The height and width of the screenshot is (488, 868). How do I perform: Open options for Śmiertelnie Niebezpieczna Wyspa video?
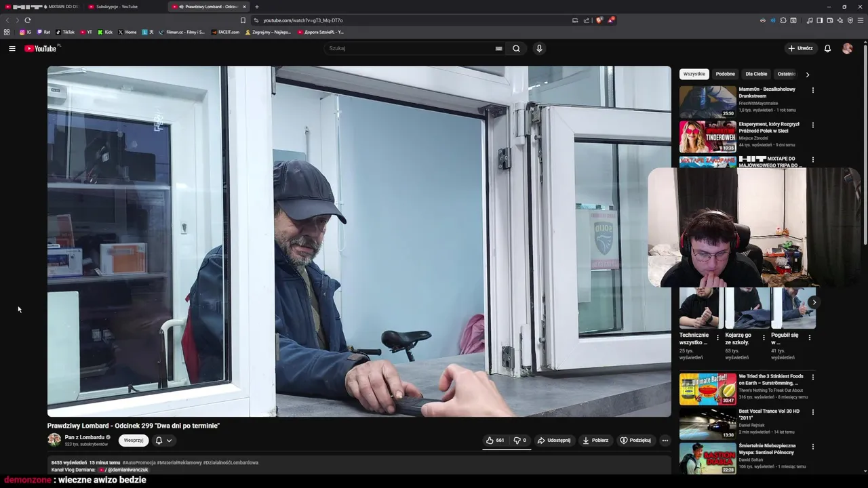tap(812, 447)
